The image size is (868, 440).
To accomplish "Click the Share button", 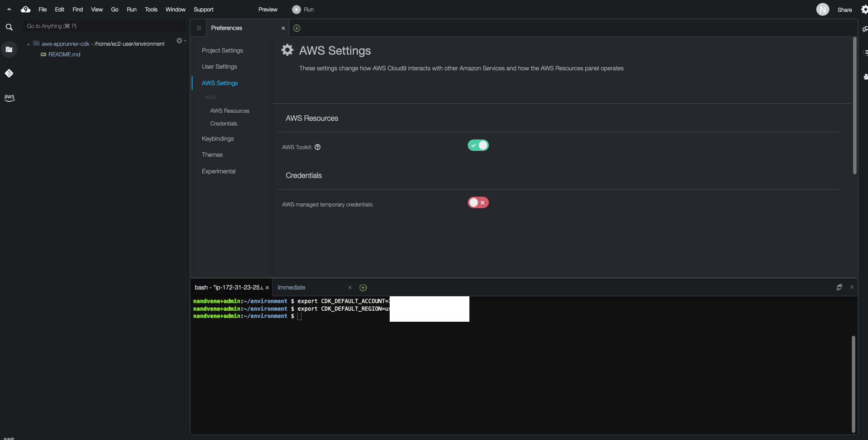I will pos(845,10).
